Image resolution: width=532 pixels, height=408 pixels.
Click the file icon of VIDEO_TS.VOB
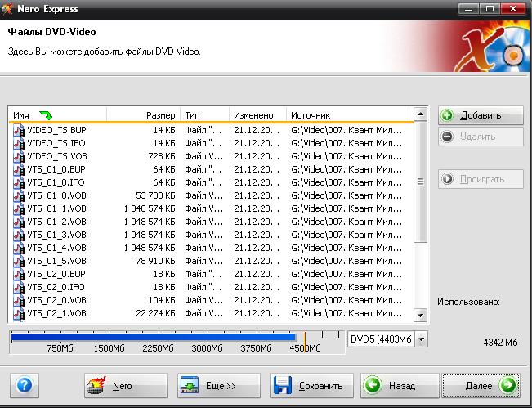19,156
